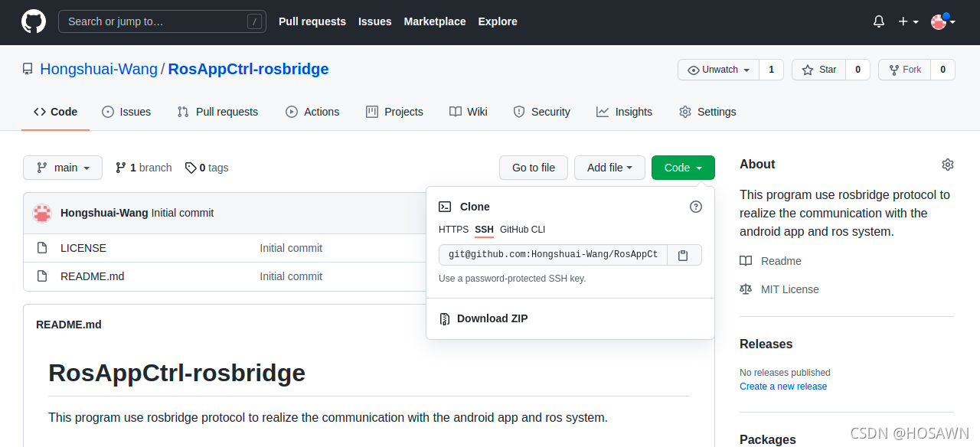Open Pull requests in top navigation

click(312, 21)
